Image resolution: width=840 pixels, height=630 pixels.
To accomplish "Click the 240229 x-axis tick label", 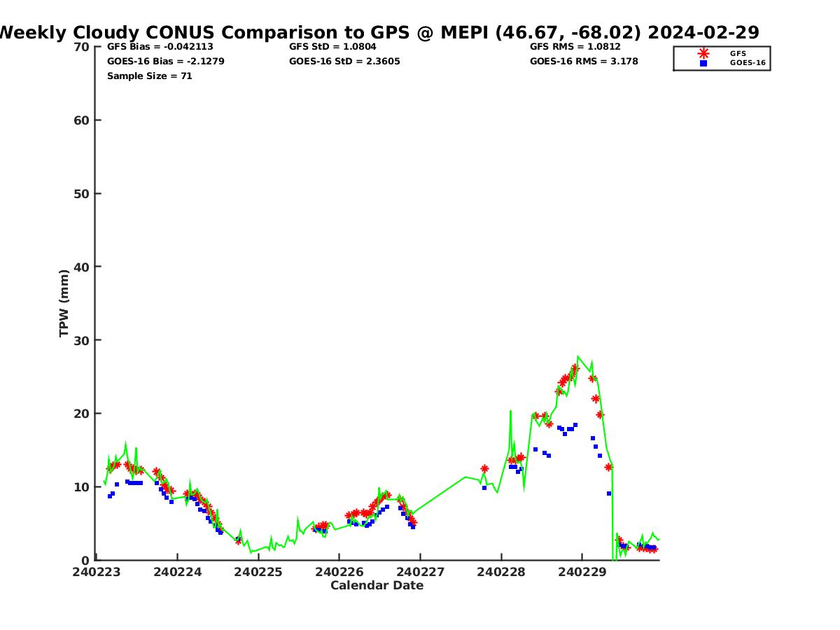I will pyautogui.click(x=582, y=572).
